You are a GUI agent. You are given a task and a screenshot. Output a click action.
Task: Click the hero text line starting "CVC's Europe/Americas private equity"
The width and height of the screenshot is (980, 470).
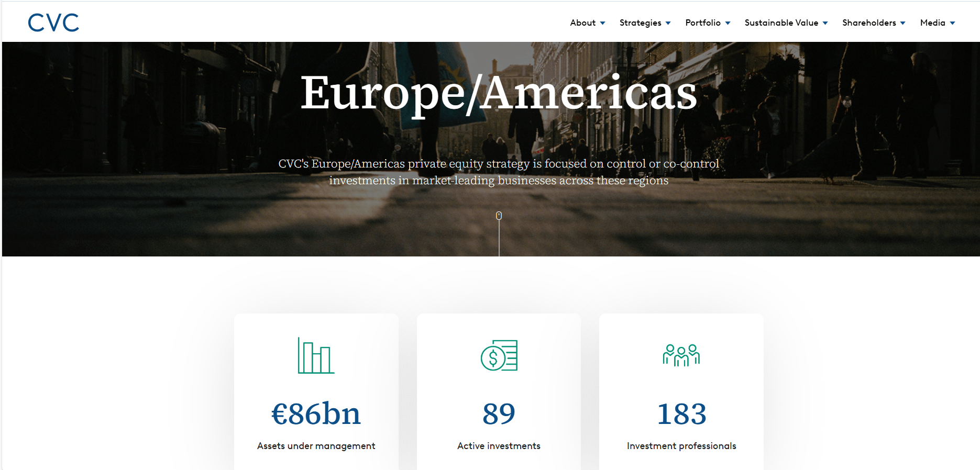point(499,164)
